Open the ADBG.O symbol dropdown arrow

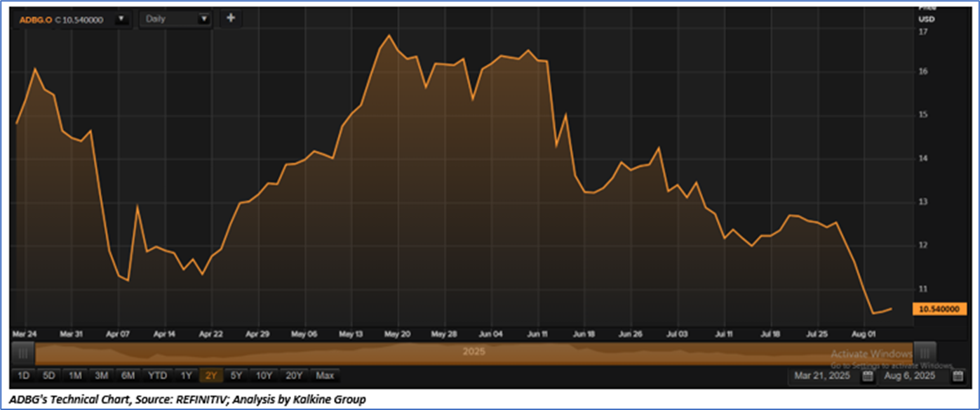coord(123,19)
